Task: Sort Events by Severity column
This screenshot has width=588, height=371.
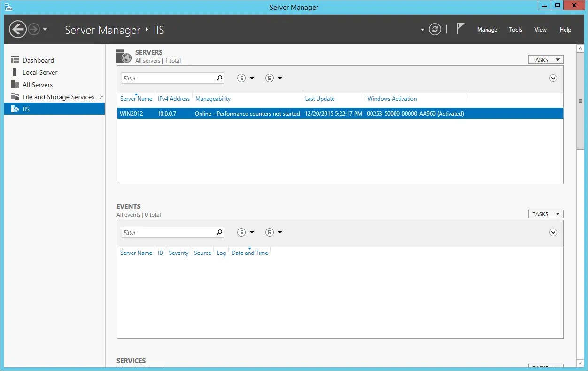Action: [178, 253]
